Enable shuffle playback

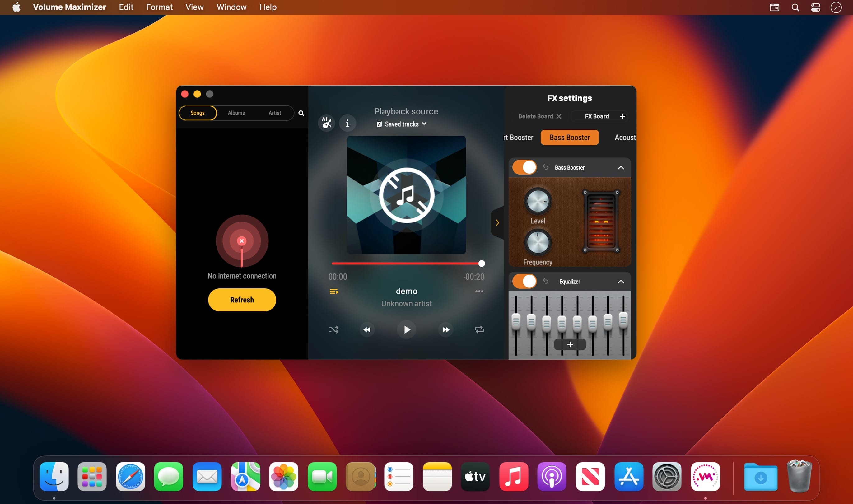(333, 329)
